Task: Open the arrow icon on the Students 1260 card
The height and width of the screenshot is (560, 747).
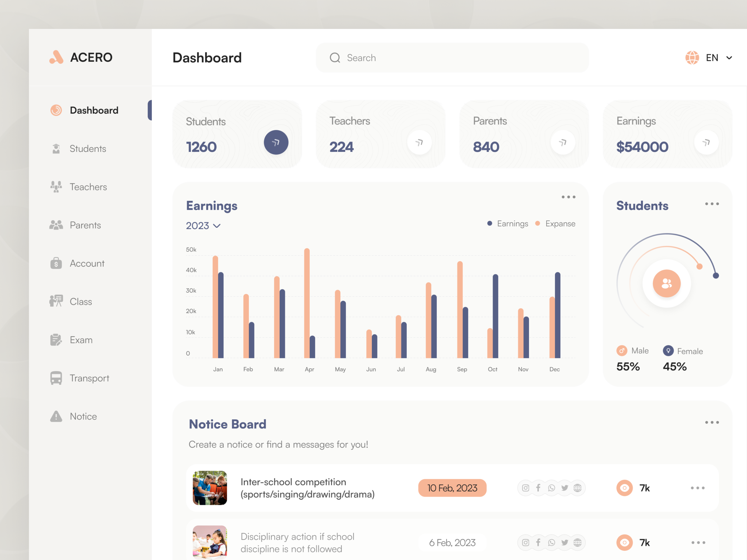Action: (x=276, y=142)
